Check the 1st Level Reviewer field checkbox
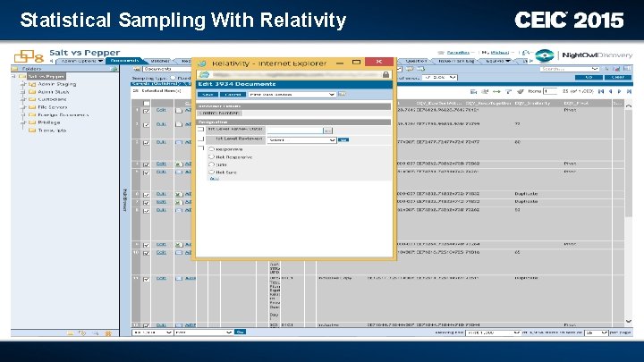 [x=201, y=139]
